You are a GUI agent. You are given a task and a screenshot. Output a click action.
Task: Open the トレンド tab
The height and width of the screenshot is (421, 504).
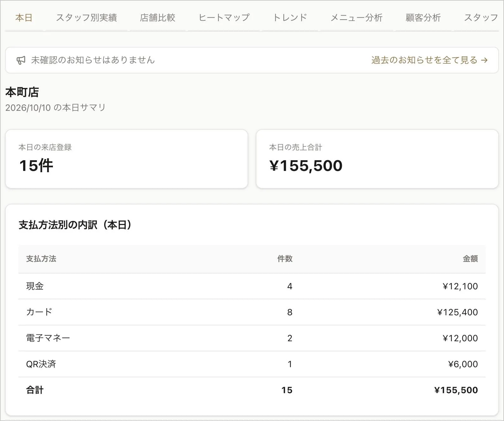[290, 18]
